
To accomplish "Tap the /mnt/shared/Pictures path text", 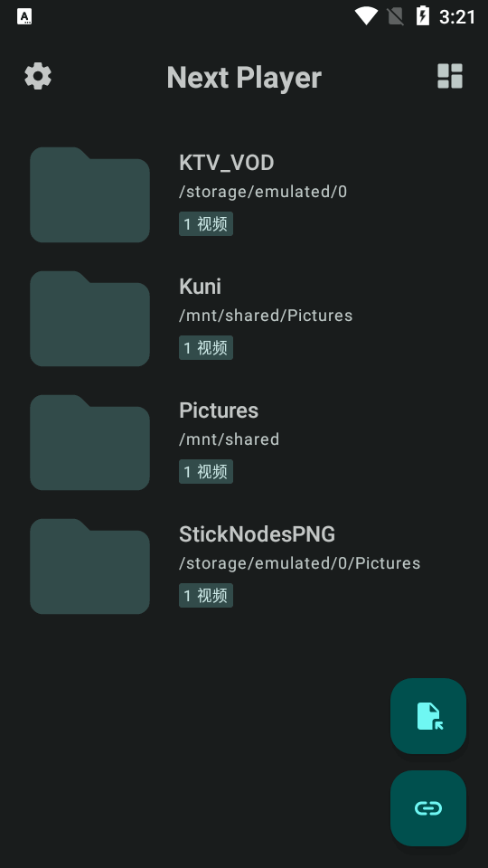I will (x=266, y=316).
